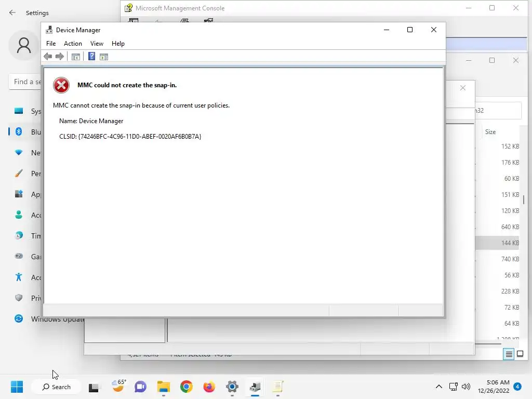Open Gaming controller icon in Settings
The image size is (532, 399).
click(19, 257)
